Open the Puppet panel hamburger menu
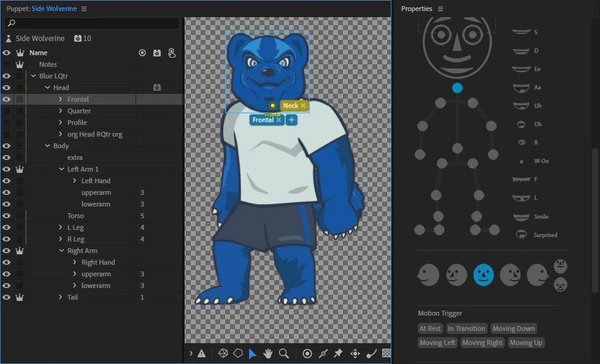Viewport: 600px width, 364px height. [x=84, y=9]
